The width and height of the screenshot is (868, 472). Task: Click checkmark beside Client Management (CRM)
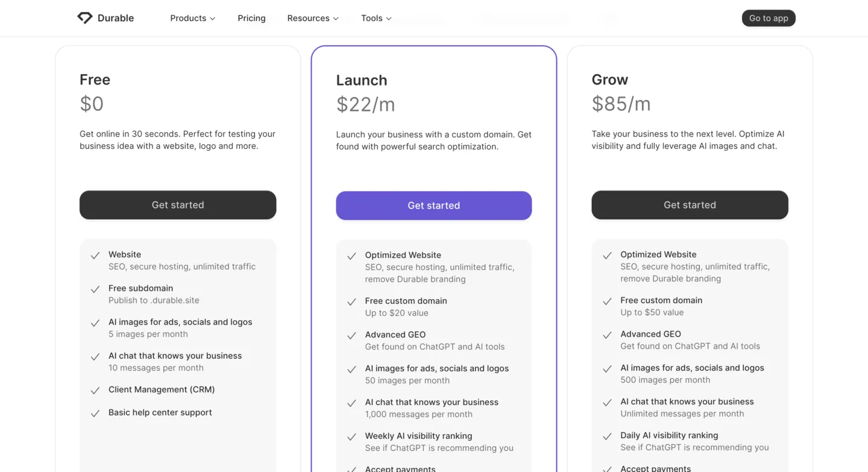pyautogui.click(x=95, y=391)
